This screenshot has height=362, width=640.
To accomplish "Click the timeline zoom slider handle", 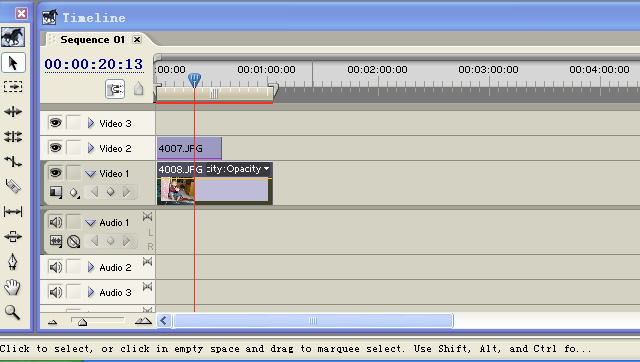I will (82, 322).
